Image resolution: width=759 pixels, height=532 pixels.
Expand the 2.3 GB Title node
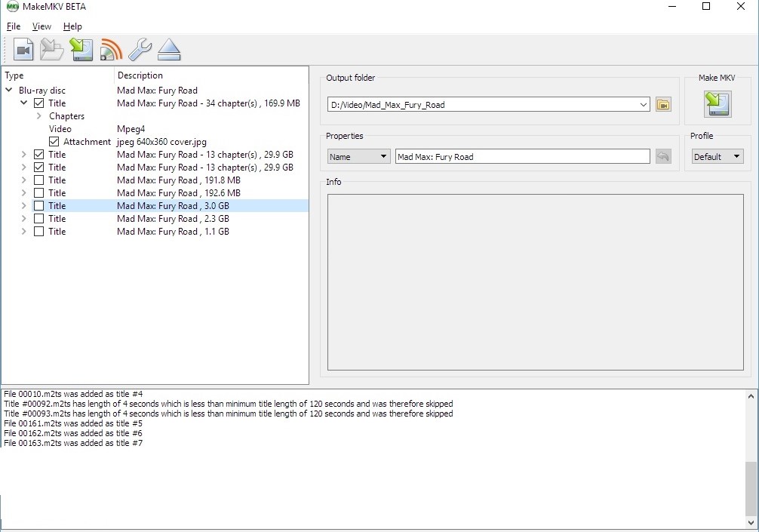click(x=23, y=218)
